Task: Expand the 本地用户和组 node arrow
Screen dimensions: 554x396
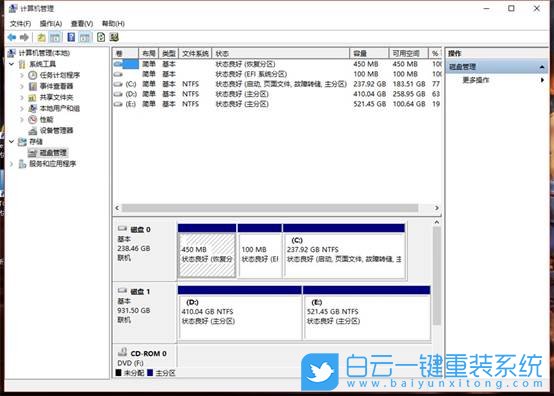Action: pos(22,108)
